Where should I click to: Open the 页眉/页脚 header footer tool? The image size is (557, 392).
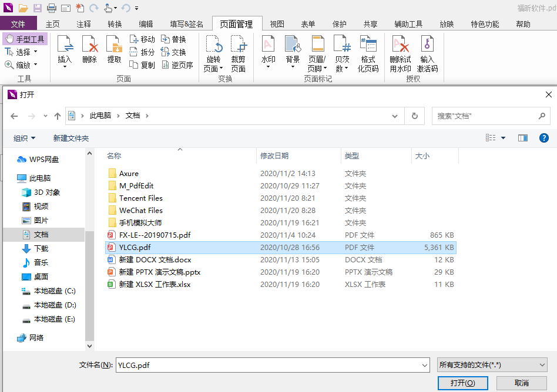(x=317, y=54)
